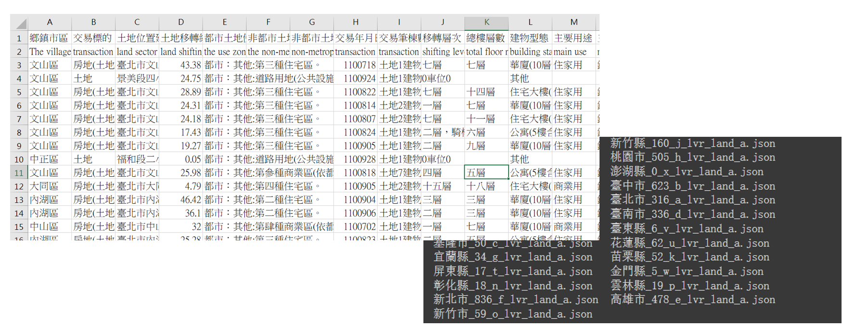Image resolution: width=868 pixels, height=329 pixels.
Task: Select column F header
Action: click(268, 22)
